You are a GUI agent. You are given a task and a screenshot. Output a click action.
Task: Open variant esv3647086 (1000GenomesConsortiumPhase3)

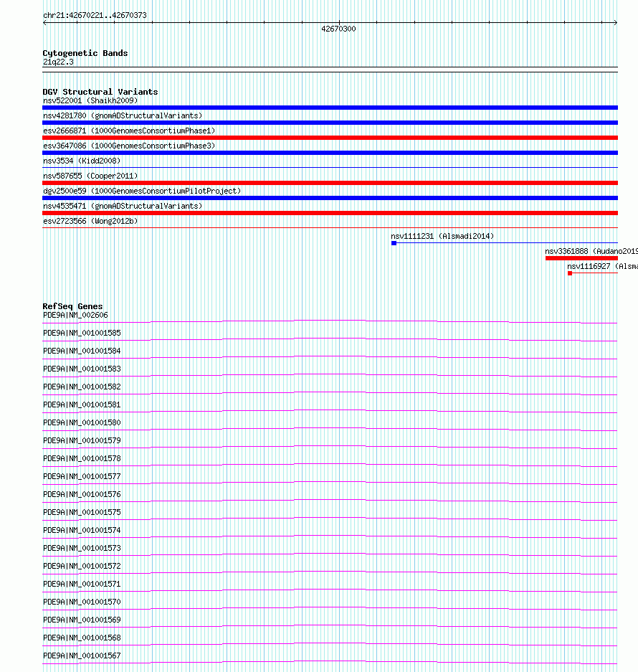(129, 146)
